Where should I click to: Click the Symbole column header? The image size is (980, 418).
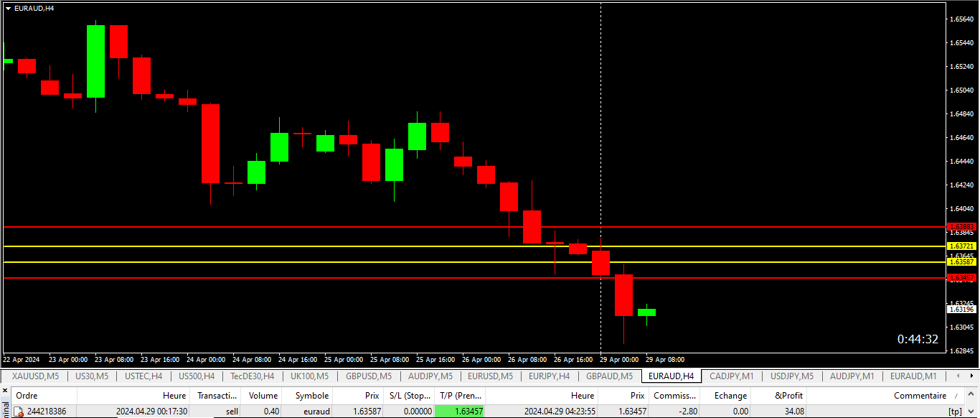point(308,396)
